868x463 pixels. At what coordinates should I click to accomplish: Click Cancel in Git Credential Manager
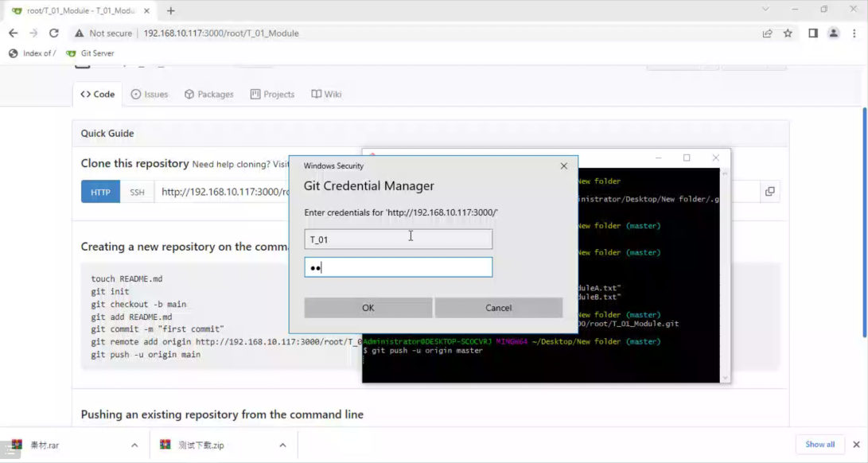click(x=498, y=308)
